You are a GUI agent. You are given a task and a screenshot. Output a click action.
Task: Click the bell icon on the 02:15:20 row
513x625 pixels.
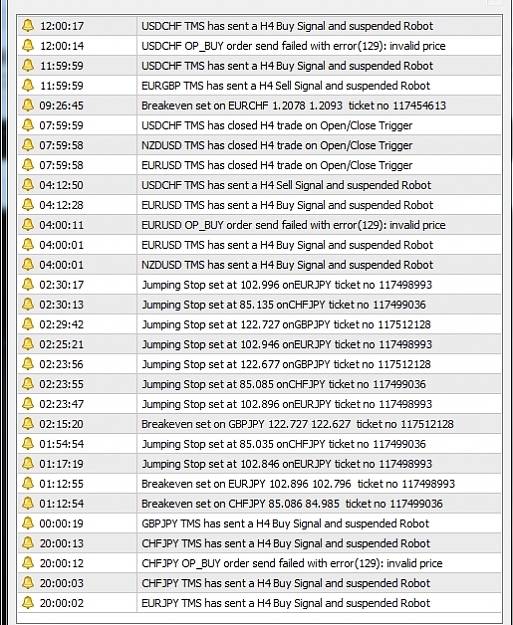pyautogui.click(x=28, y=424)
